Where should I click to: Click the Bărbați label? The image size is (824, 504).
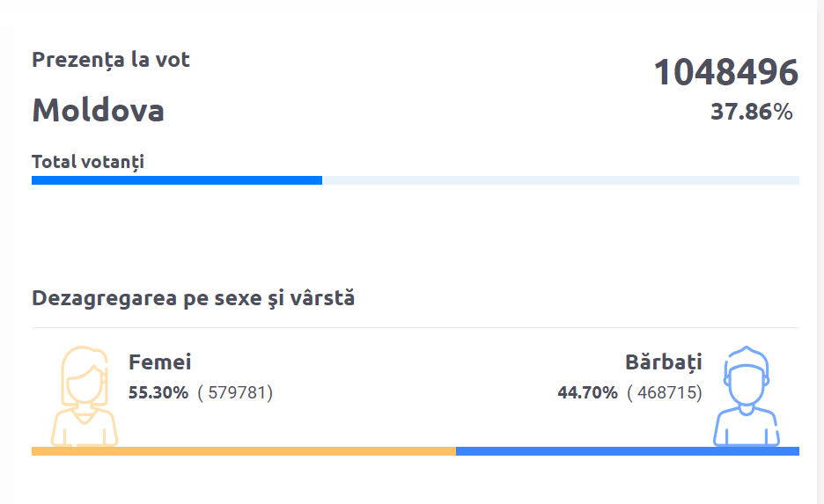point(664,362)
